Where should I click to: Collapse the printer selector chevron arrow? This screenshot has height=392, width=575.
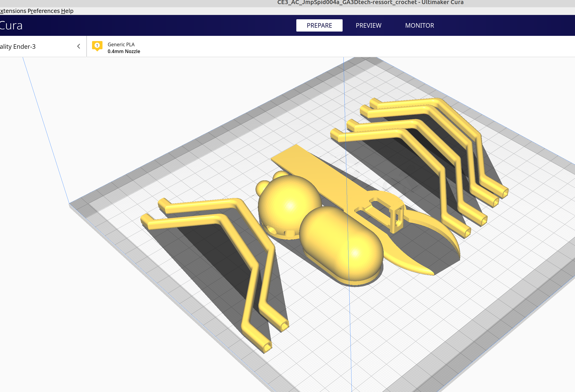pos(79,46)
